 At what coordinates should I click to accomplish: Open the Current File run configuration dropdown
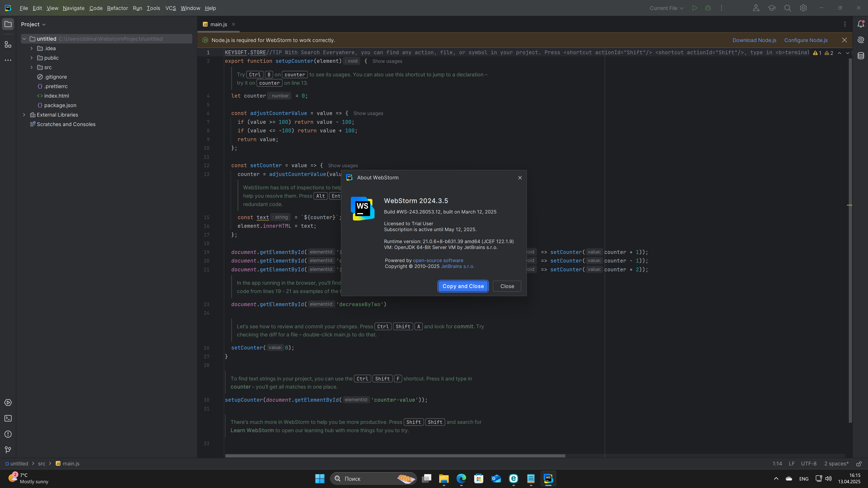tap(666, 8)
